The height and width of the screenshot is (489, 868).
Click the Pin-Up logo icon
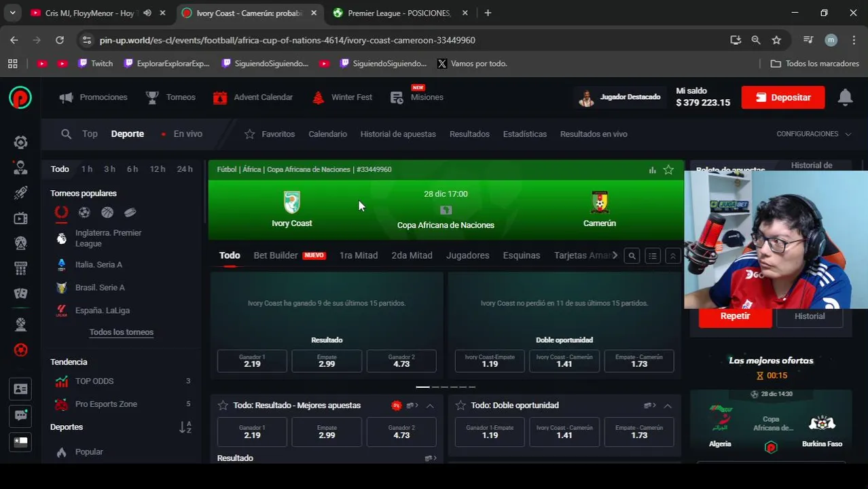pyautogui.click(x=20, y=98)
